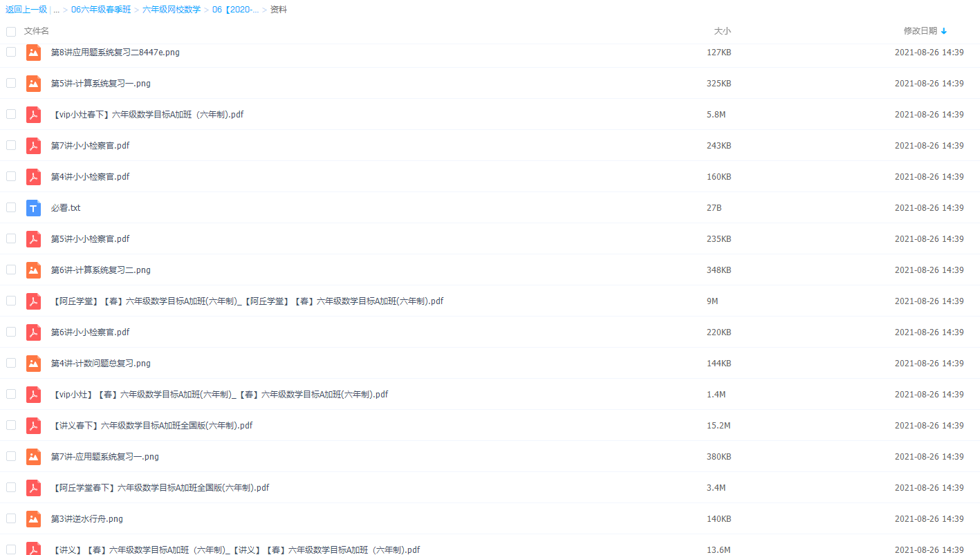
Task: Toggle the select-all checkbox in the header
Action: [11, 31]
